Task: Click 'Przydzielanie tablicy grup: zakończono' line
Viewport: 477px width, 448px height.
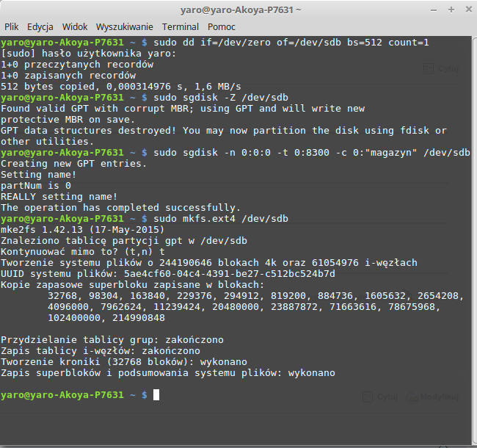Action: tap(112, 339)
